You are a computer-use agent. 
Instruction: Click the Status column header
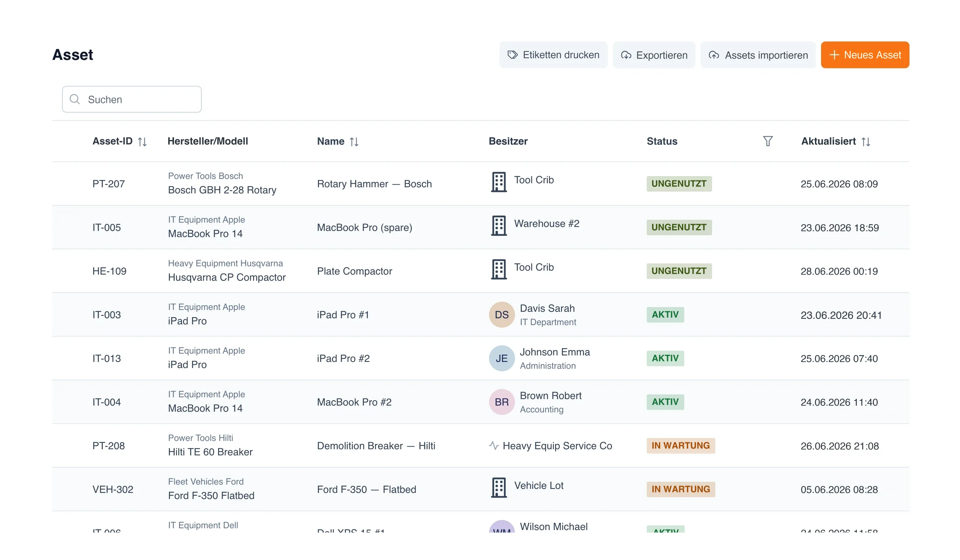(x=662, y=141)
